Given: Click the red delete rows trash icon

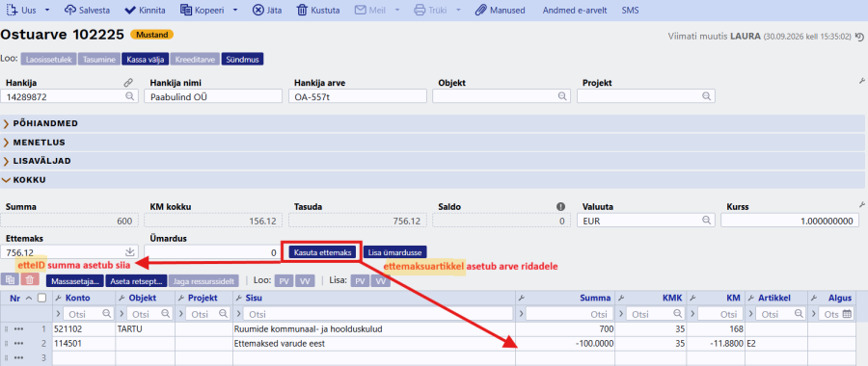Looking at the screenshot, I should pos(30,280).
